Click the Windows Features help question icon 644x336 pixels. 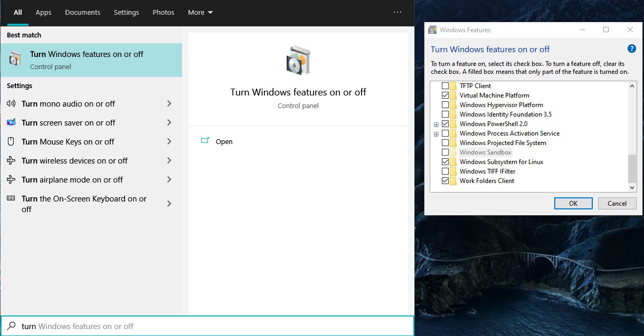[631, 49]
